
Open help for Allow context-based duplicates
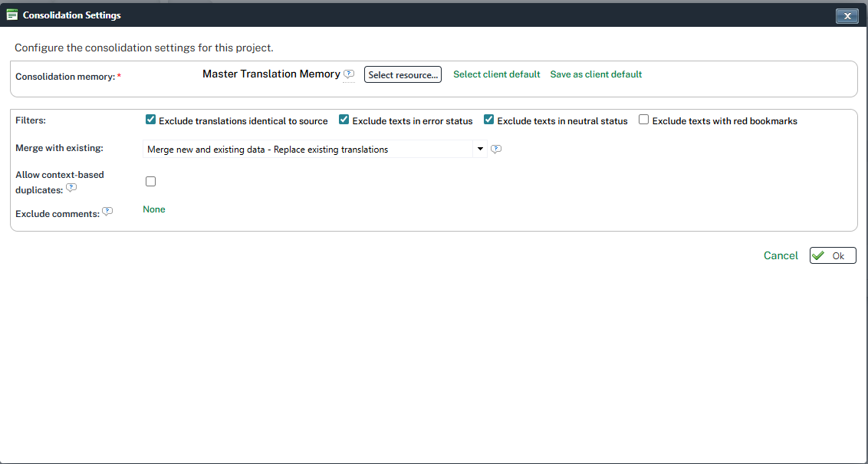pos(71,187)
